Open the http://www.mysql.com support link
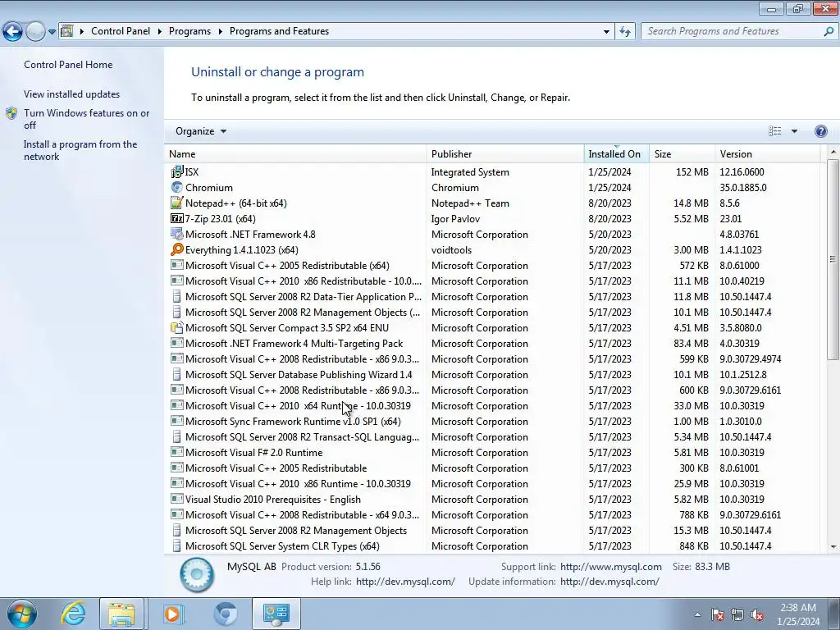 (x=610, y=566)
